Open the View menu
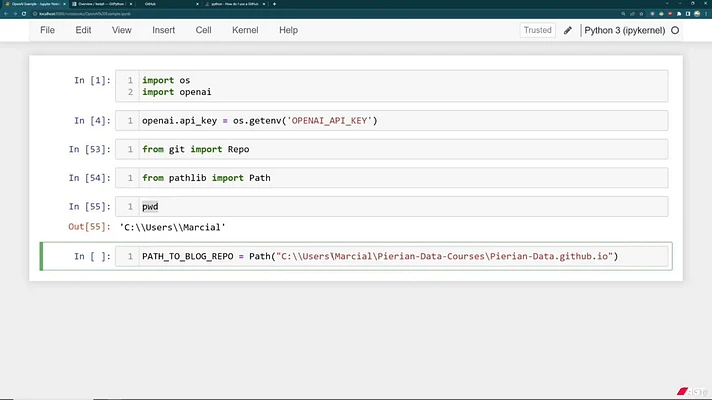 pyautogui.click(x=122, y=30)
